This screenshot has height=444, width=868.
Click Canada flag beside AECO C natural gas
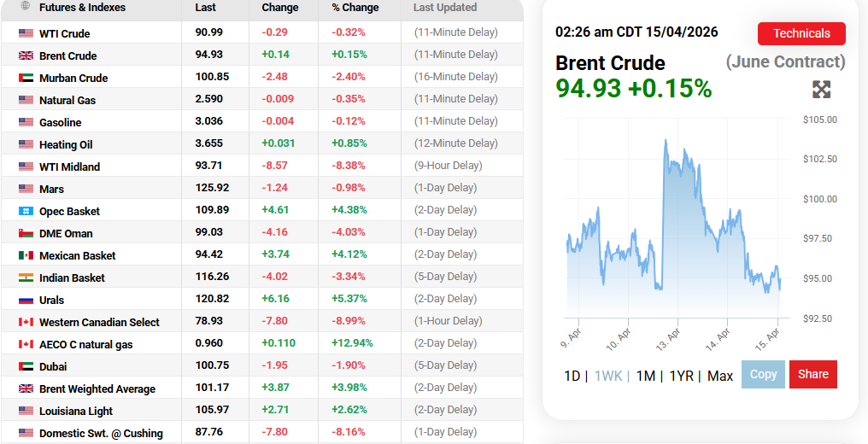point(26,344)
